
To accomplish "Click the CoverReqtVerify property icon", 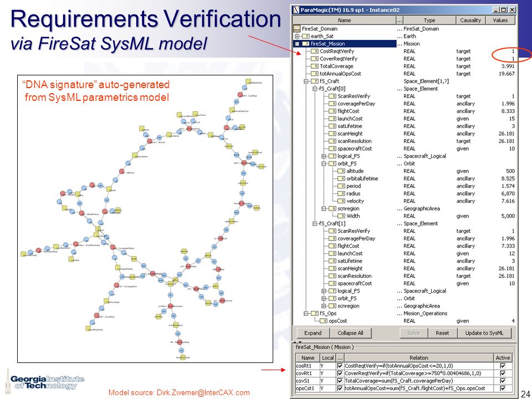I will (314, 59).
